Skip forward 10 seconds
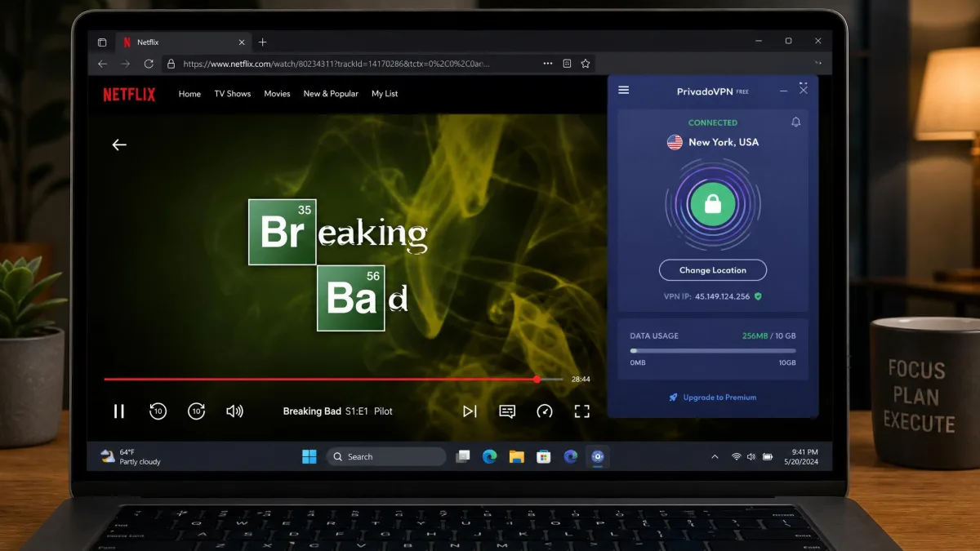Image resolution: width=980 pixels, height=551 pixels. pos(196,411)
